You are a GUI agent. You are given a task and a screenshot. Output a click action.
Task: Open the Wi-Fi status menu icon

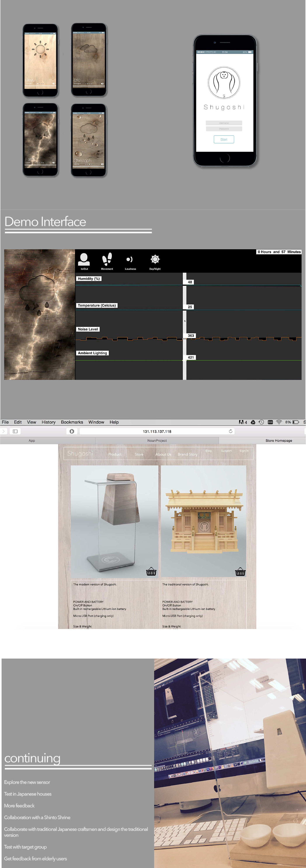pyautogui.click(x=279, y=422)
